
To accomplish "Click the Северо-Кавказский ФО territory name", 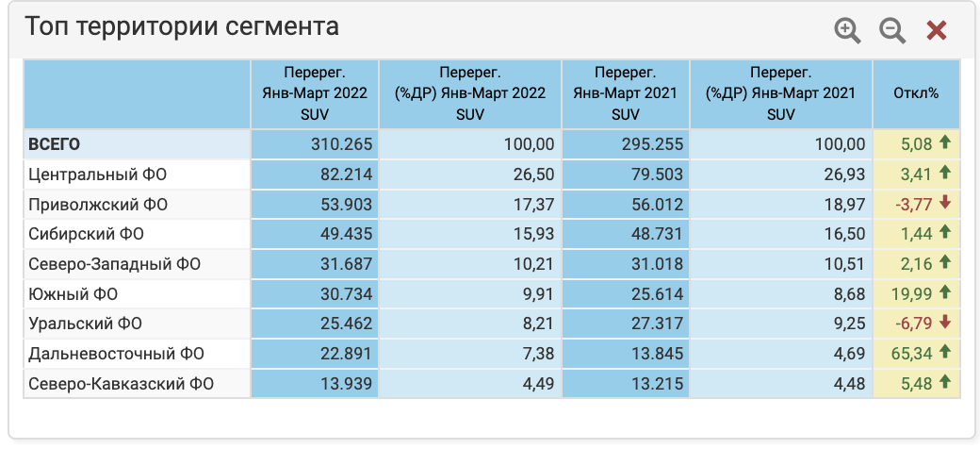I will (x=121, y=384).
